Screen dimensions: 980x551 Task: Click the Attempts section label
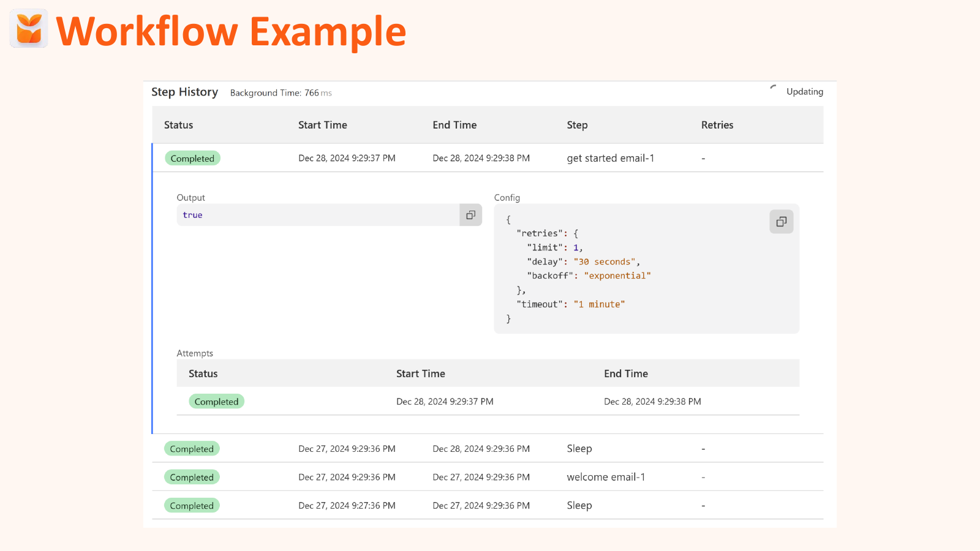click(x=195, y=353)
